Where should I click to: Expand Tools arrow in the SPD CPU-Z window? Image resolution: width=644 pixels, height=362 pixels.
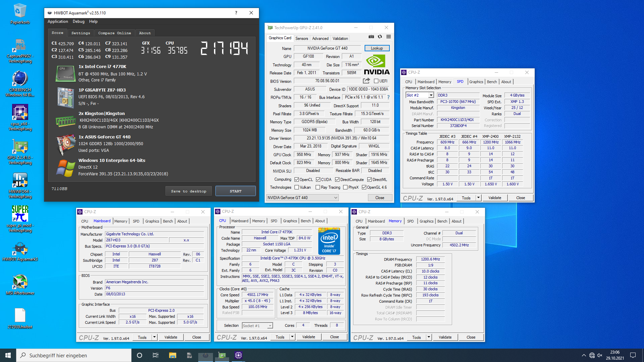tap(479, 198)
